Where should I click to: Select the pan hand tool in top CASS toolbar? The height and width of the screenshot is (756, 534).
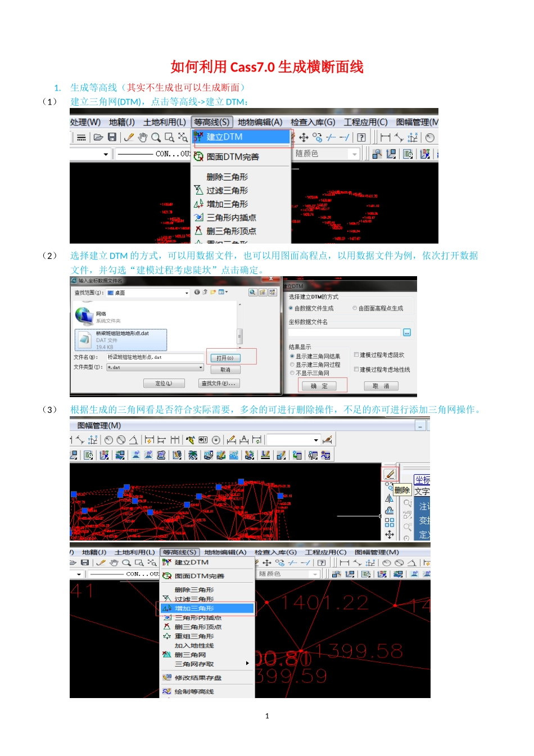point(143,137)
